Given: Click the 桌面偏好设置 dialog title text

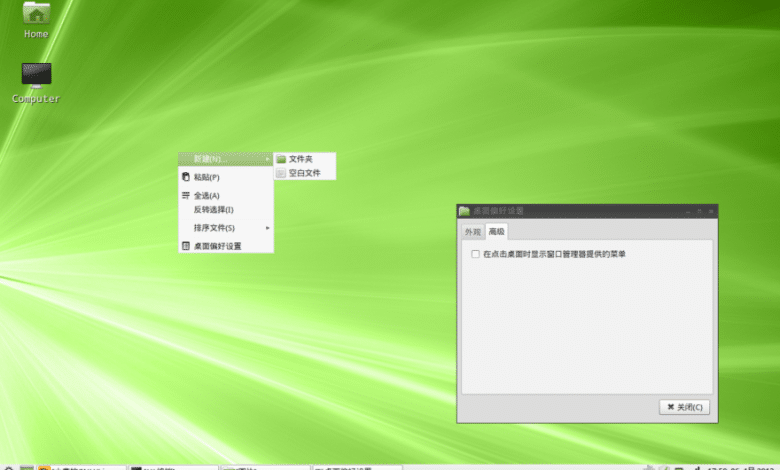Looking at the screenshot, I should click(x=498, y=211).
